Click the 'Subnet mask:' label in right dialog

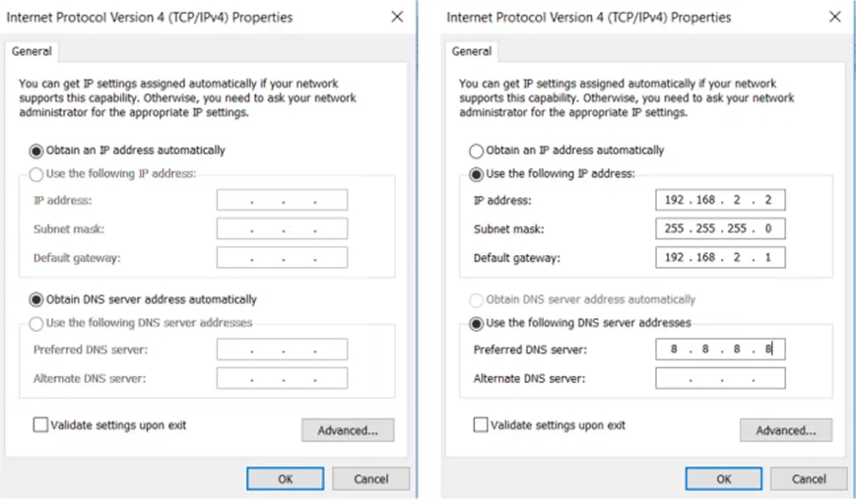click(509, 229)
